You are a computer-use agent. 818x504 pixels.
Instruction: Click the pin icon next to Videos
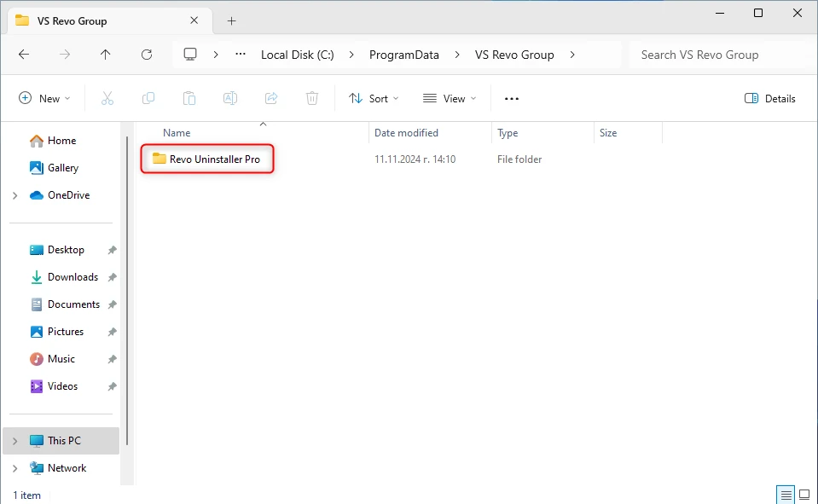112,386
